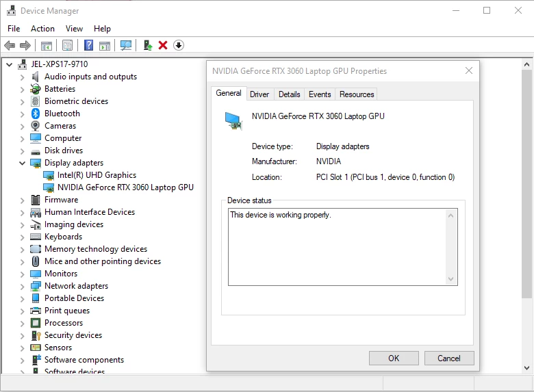This screenshot has height=392, width=534.
Task: Click OK in the Properties dialog
Action: coord(394,358)
